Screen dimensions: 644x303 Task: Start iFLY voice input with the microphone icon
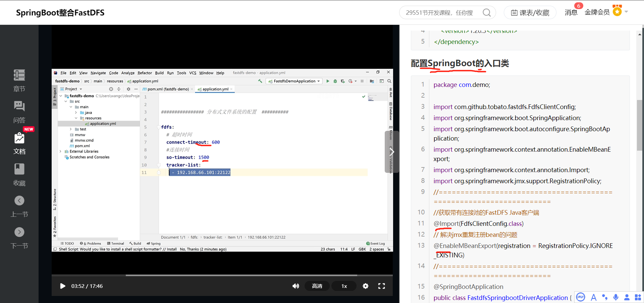[x=616, y=297]
